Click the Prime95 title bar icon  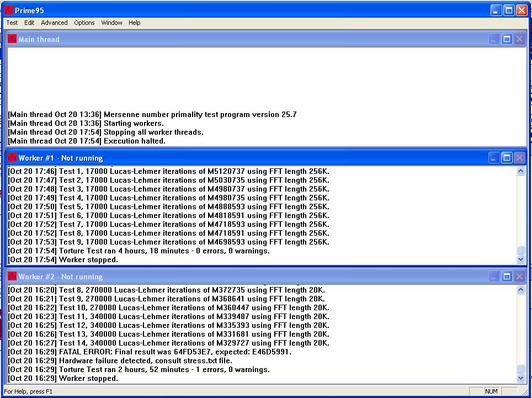9,10
